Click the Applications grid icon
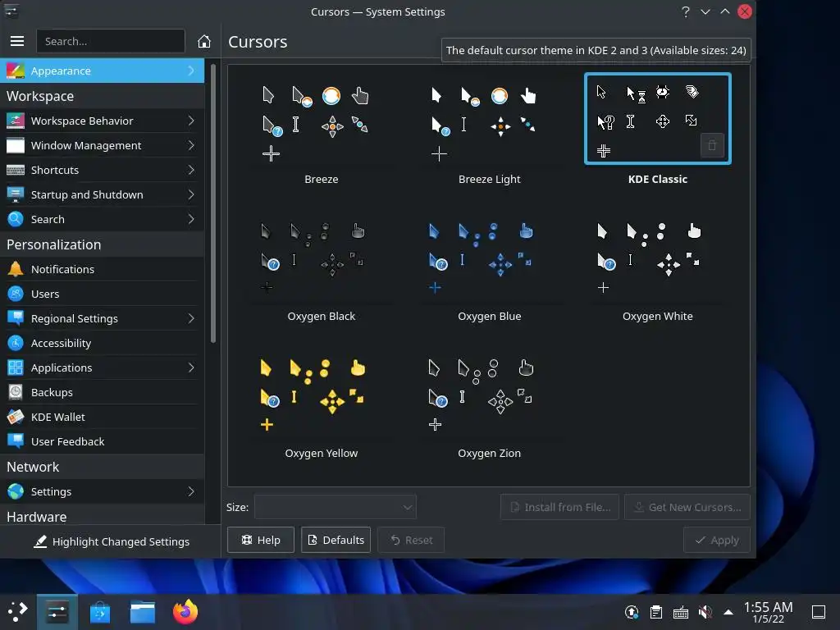Viewport: 840px width, 630px height. click(16, 367)
